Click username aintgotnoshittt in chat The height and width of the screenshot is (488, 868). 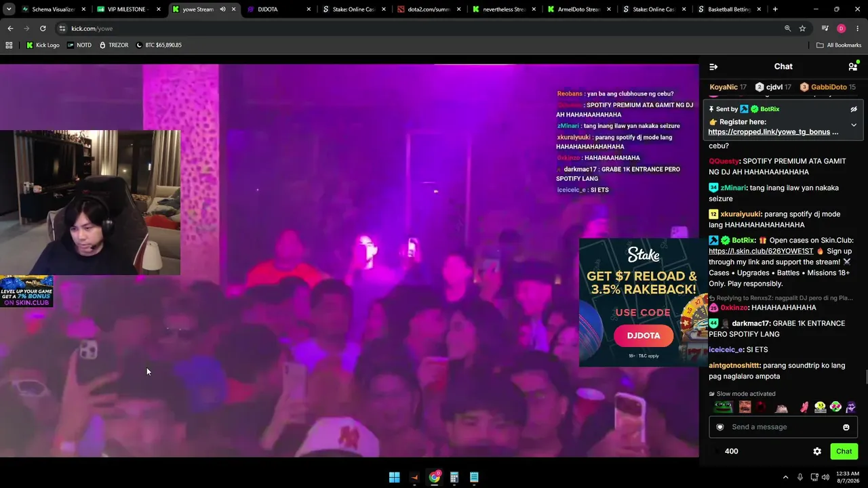point(733,365)
